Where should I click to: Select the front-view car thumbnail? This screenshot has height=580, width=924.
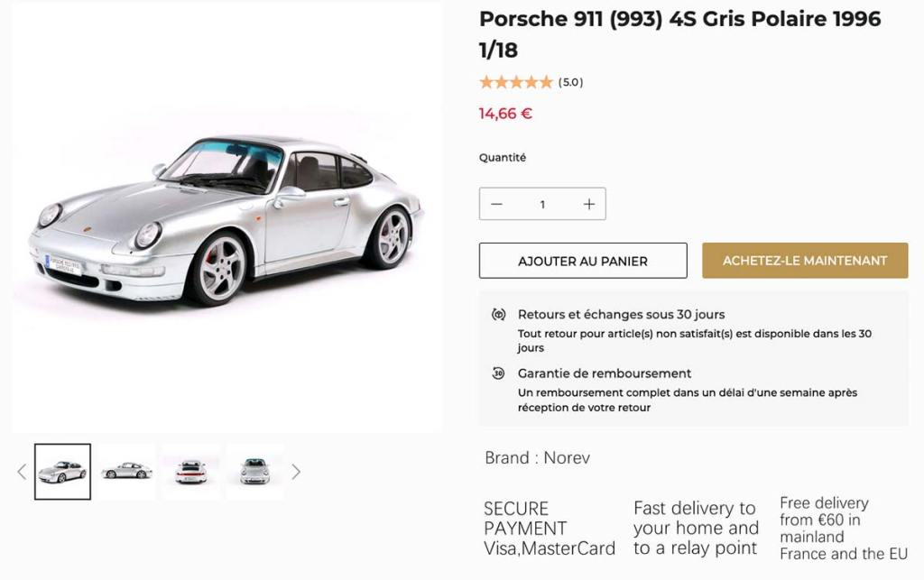(x=254, y=471)
